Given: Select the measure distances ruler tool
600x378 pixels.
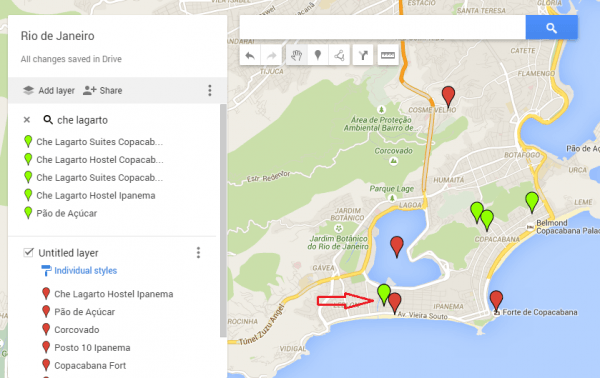Looking at the screenshot, I should 388,56.
